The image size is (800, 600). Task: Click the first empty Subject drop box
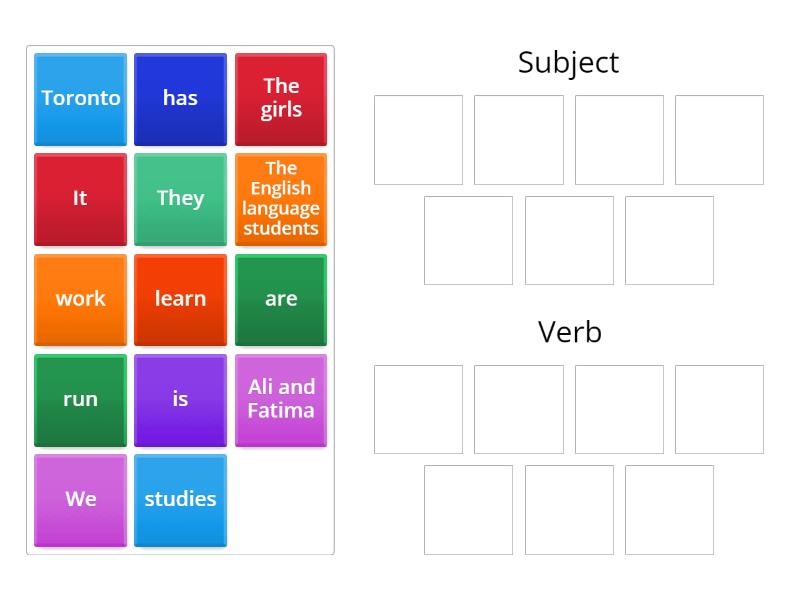click(417, 139)
